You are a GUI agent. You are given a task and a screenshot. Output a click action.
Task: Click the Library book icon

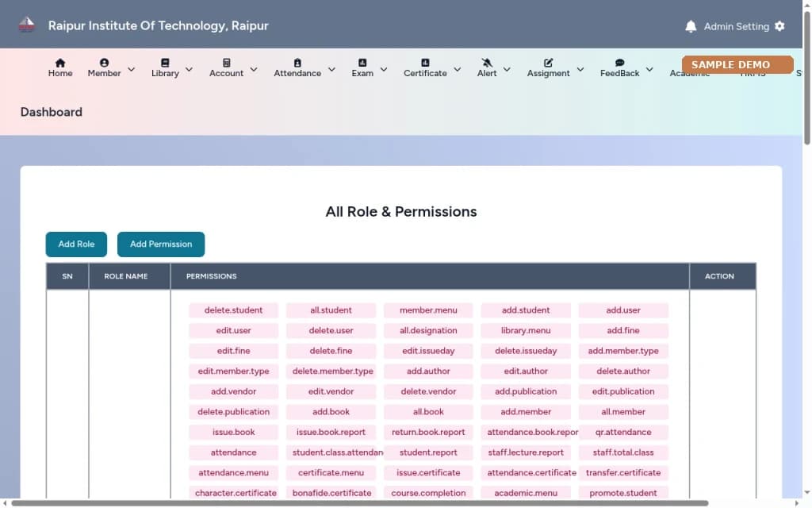tap(165, 63)
